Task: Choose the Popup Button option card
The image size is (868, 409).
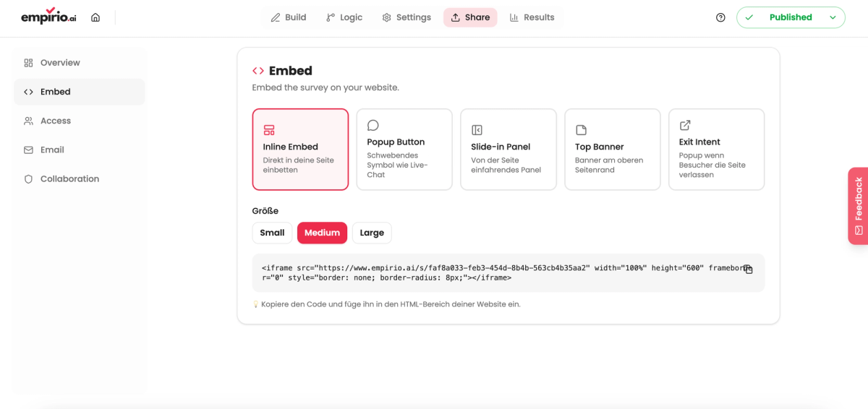Action: (x=404, y=150)
